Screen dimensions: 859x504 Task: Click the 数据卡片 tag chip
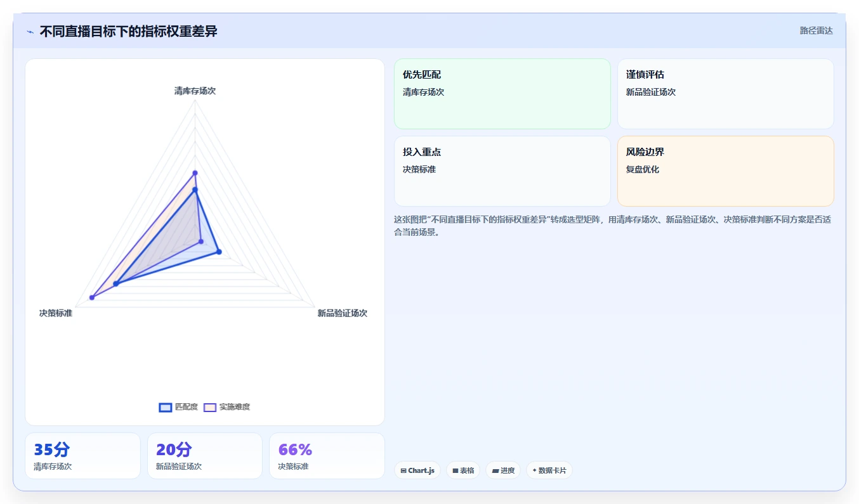pos(549,470)
